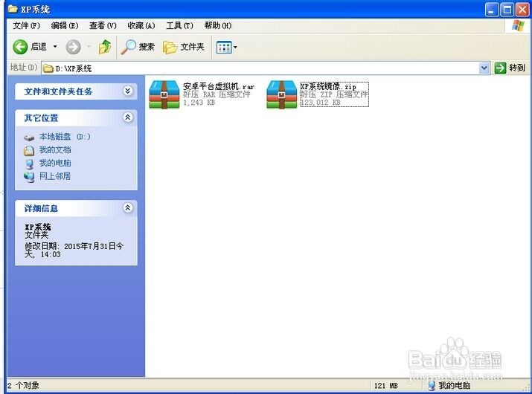Click the 其它位置 header title
Viewport: 532px width, 394px height.
pos(41,118)
